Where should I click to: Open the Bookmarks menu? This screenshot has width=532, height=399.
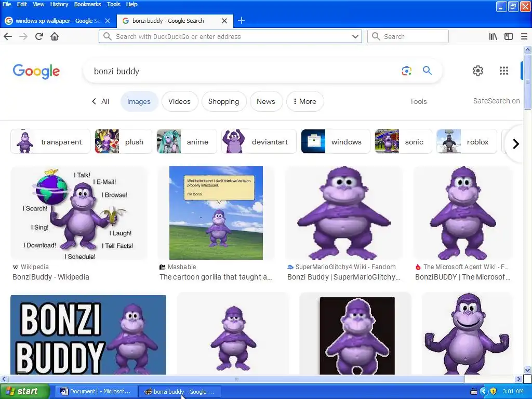click(x=87, y=4)
